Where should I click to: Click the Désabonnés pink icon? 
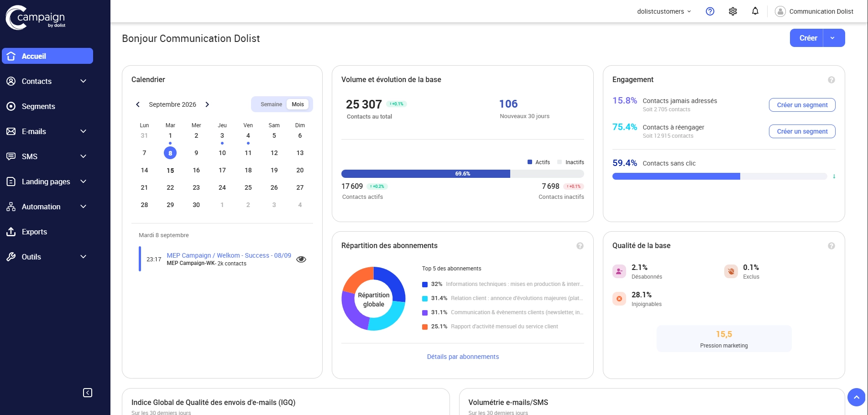[x=619, y=271]
